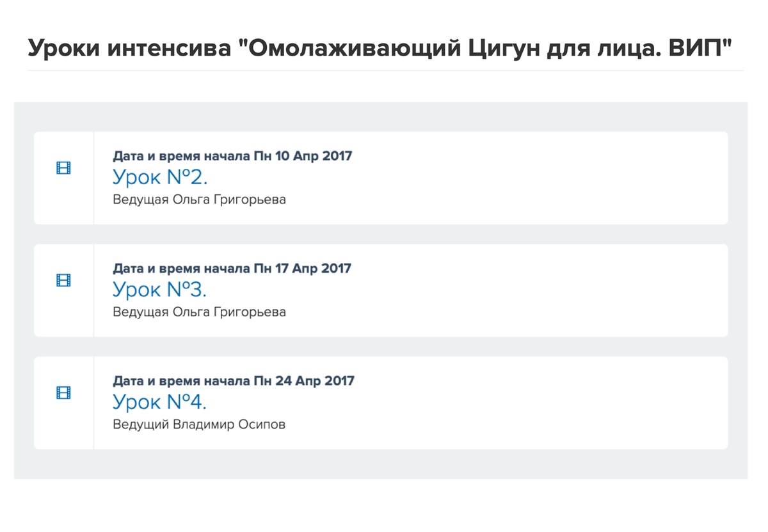Click the film icon beside Урок №2

[63, 168]
